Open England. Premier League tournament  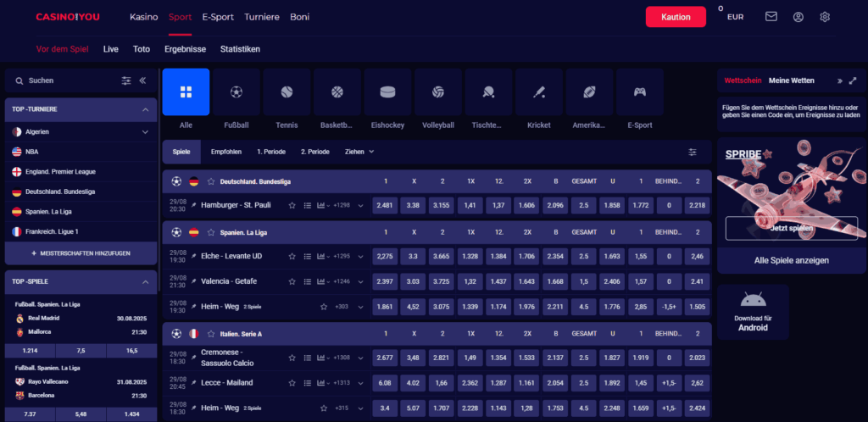(81, 171)
